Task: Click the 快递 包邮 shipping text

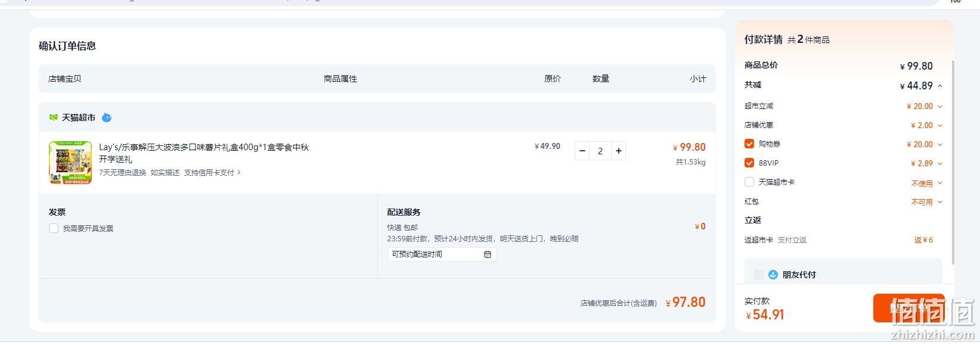Action: pyautogui.click(x=402, y=228)
